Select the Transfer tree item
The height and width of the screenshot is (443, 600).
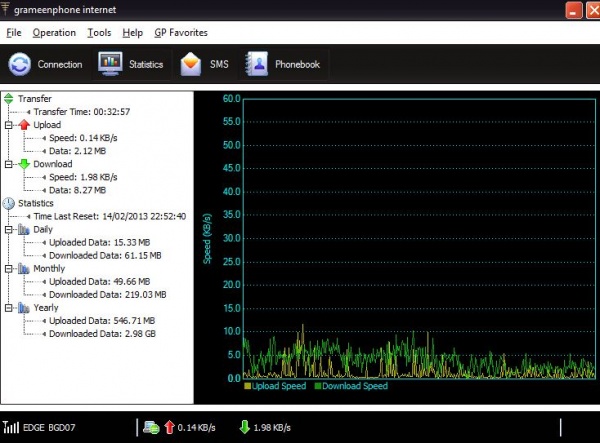tap(34, 99)
